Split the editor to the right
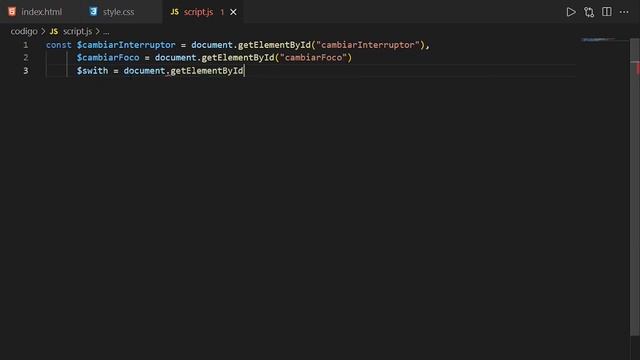Viewport: 640px width, 360px height. click(x=607, y=12)
